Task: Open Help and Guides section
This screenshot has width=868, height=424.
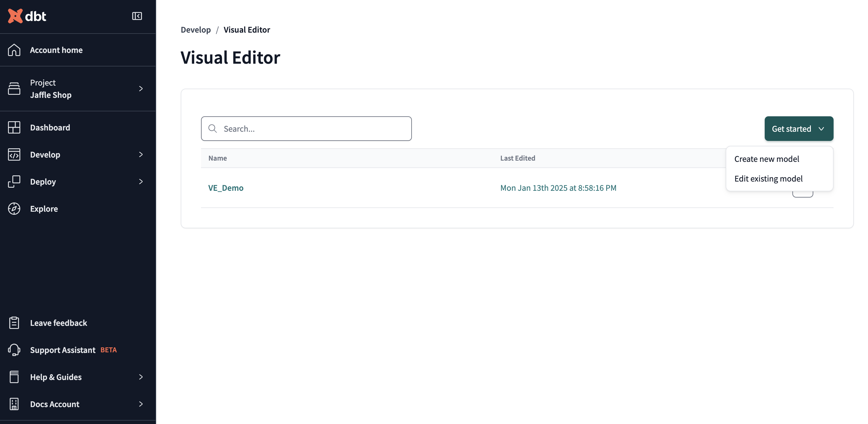Action: coord(55,377)
